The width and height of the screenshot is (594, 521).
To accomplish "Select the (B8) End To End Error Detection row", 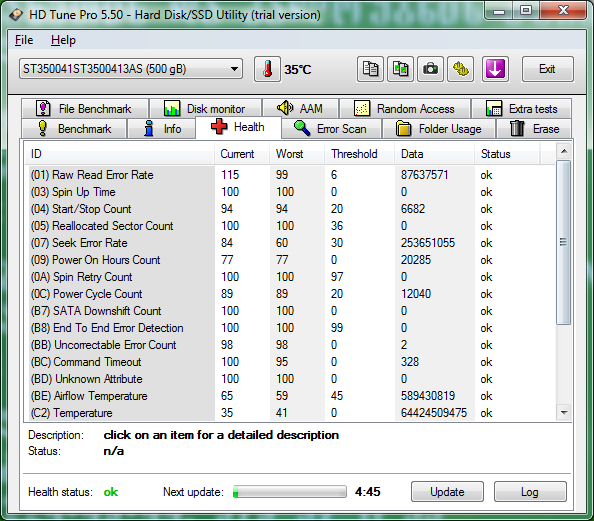I will click(290, 328).
